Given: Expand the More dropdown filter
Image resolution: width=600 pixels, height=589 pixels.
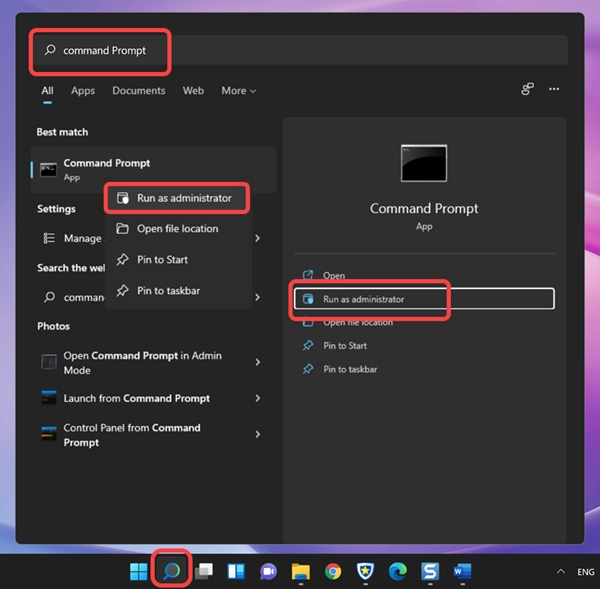Looking at the screenshot, I should pyautogui.click(x=238, y=91).
